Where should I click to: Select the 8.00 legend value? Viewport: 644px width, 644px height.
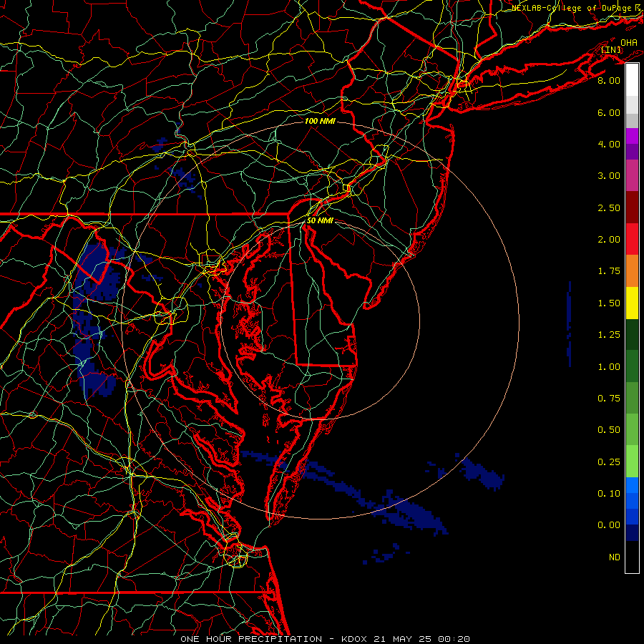point(609,80)
